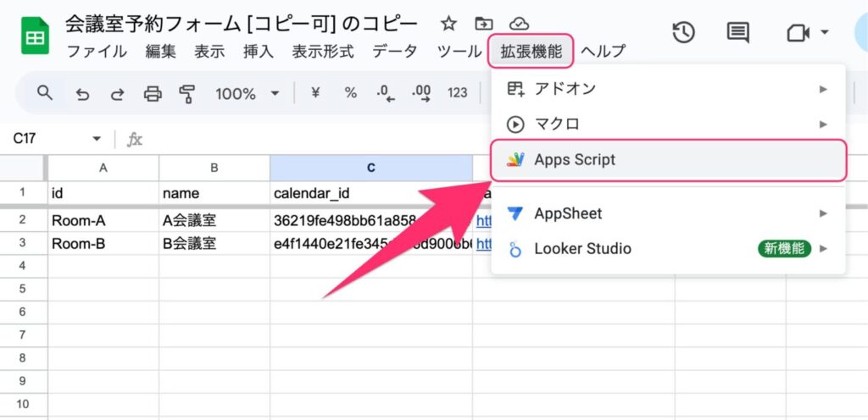Screen dimensions: 868x420
Task: Select row 10 header
Action: (23, 405)
